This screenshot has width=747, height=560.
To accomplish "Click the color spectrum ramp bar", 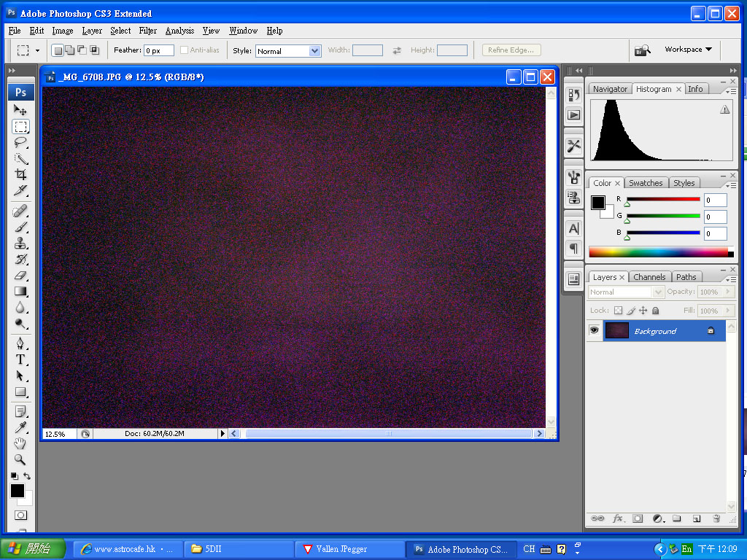I will tap(658, 252).
